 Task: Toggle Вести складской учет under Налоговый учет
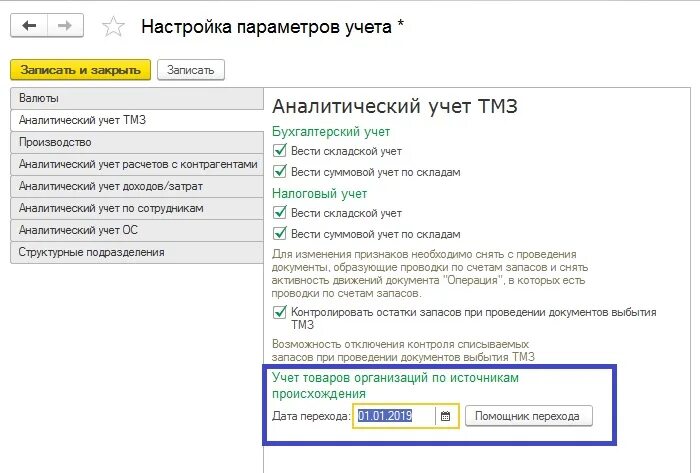point(280,212)
